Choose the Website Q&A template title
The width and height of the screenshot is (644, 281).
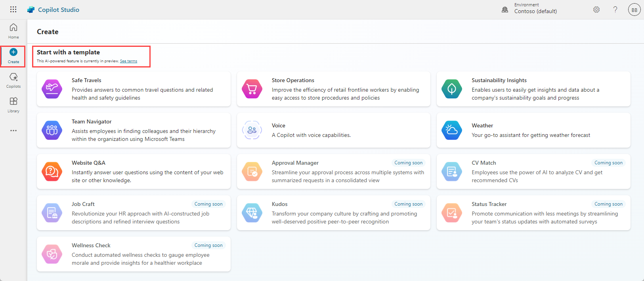click(88, 163)
